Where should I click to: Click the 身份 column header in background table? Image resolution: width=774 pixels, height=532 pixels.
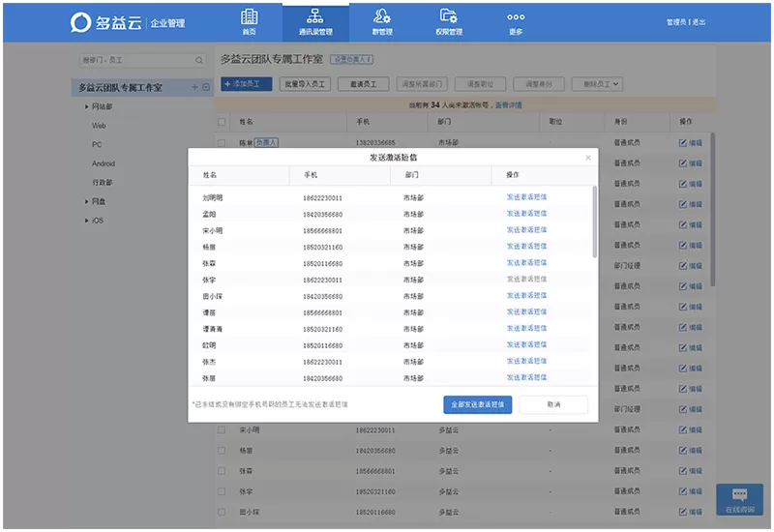click(620, 122)
